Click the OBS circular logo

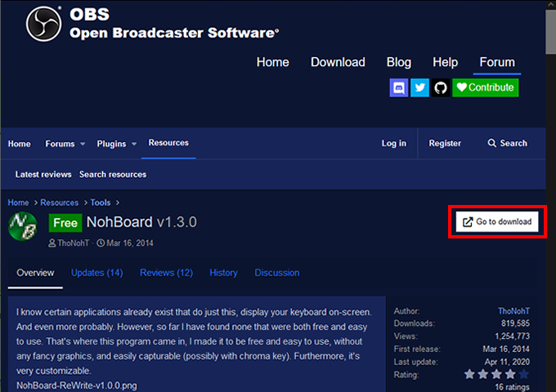point(43,24)
